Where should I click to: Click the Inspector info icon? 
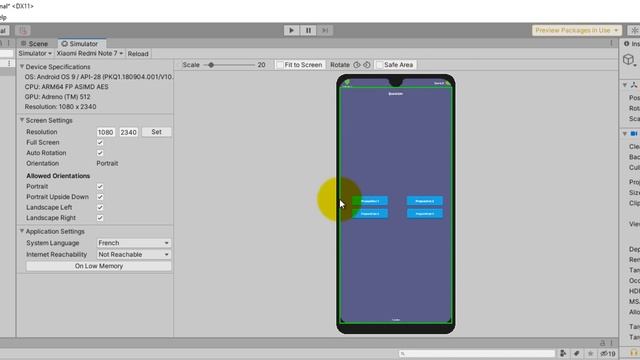pos(627,43)
